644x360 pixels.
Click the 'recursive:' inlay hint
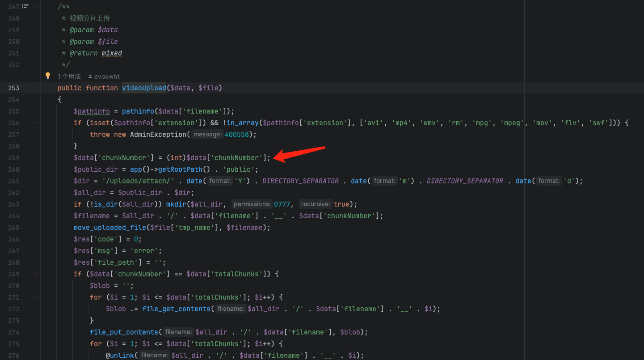pos(316,204)
